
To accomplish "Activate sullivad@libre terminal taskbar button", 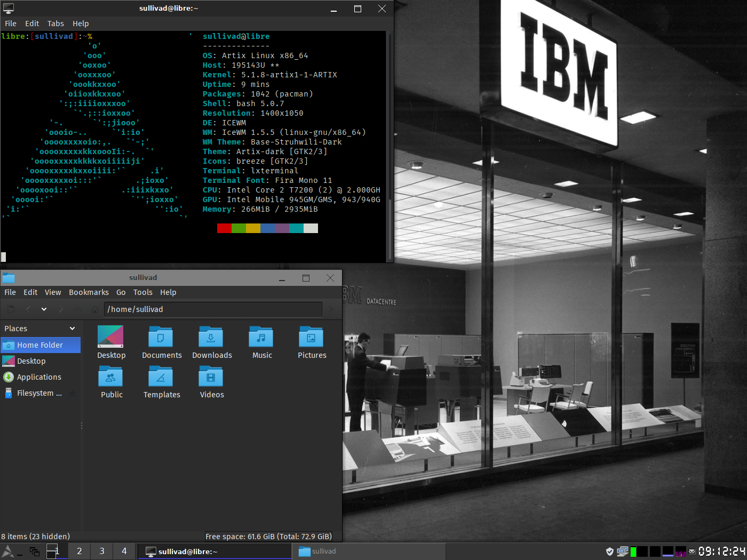I will pos(214,551).
